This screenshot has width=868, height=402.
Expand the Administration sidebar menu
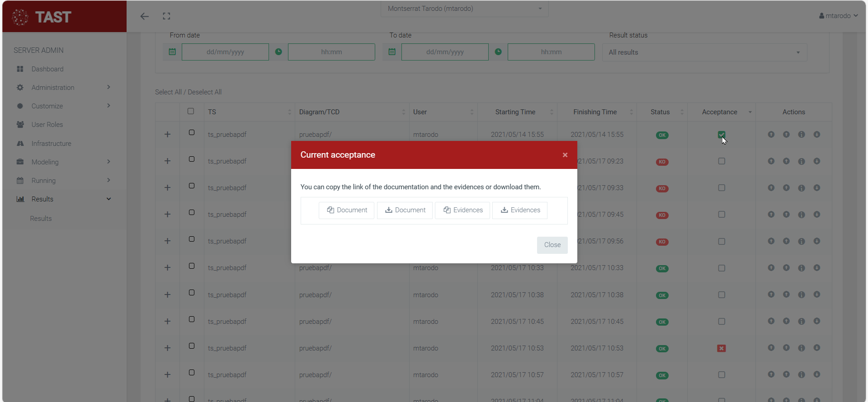(x=53, y=88)
